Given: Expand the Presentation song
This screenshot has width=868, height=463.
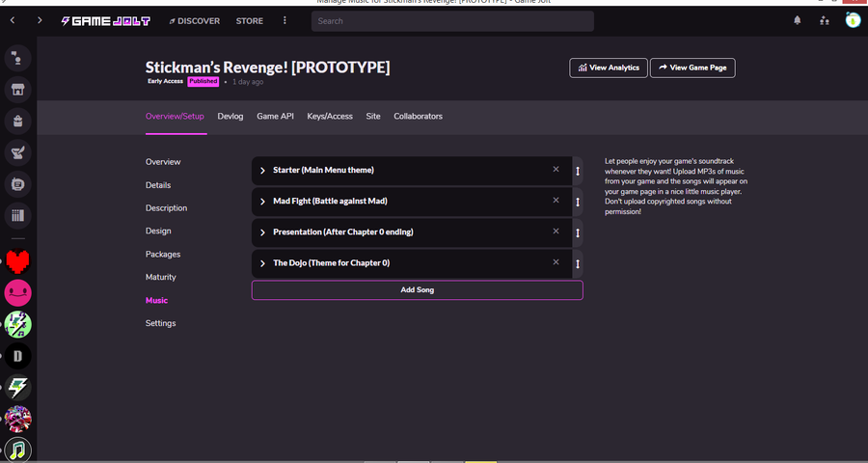Looking at the screenshot, I should [x=262, y=232].
